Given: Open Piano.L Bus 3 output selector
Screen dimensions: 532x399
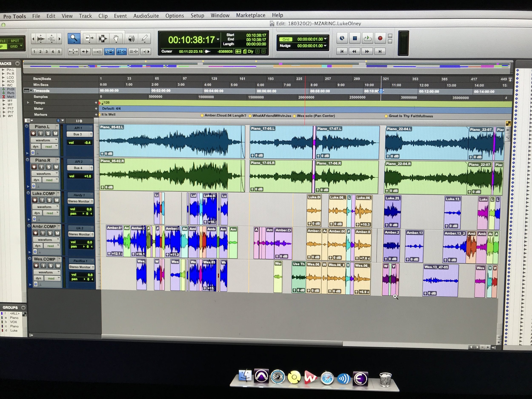Looking at the screenshot, I should pos(79,134).
